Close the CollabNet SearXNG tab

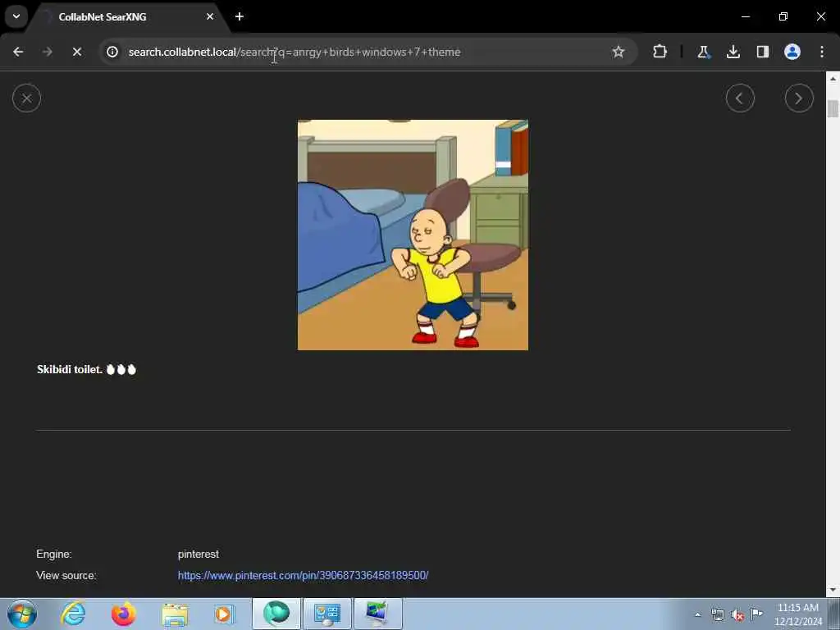[210, 16]
